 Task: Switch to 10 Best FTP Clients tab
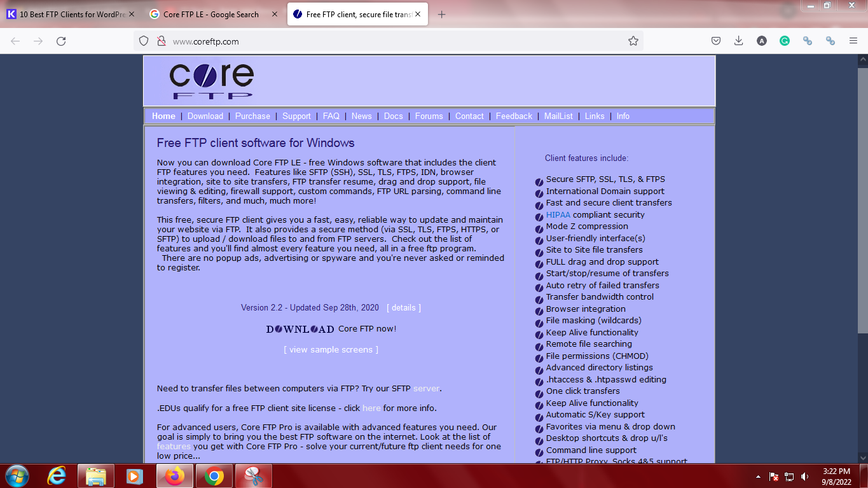coord(71,15)
